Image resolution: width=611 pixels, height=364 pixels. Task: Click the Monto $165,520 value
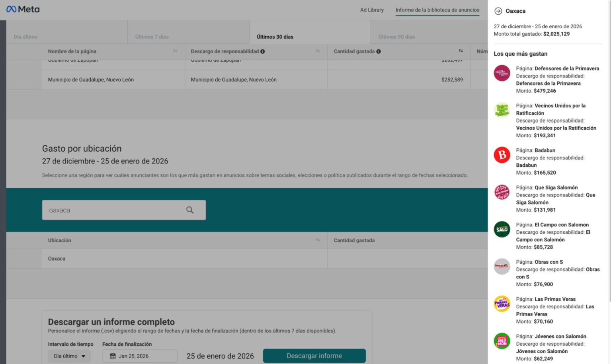[545, 173]
